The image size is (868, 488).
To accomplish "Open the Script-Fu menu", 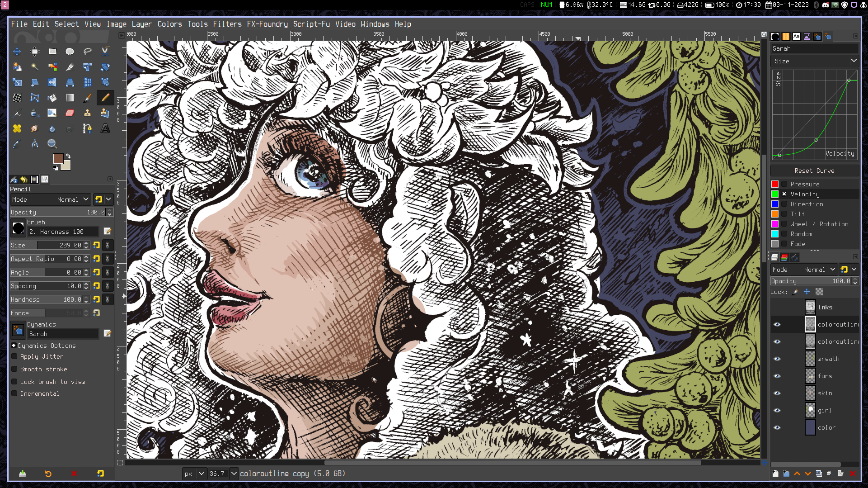I will pos(311,24).
